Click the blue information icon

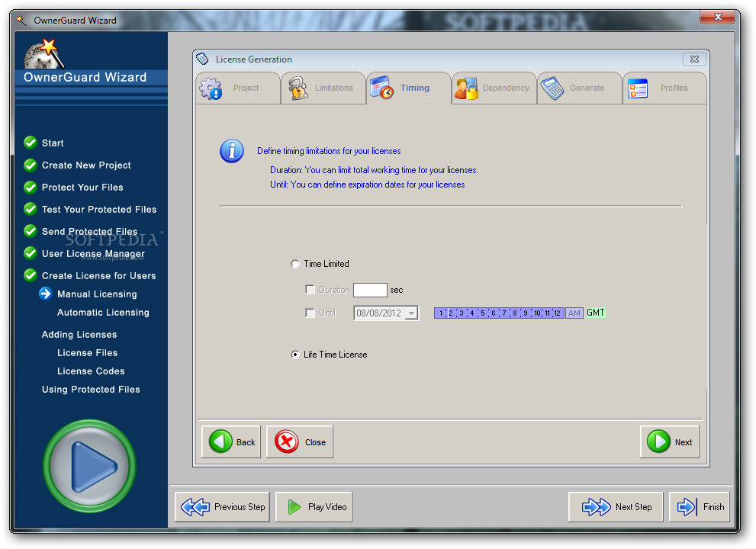[232, 151]
